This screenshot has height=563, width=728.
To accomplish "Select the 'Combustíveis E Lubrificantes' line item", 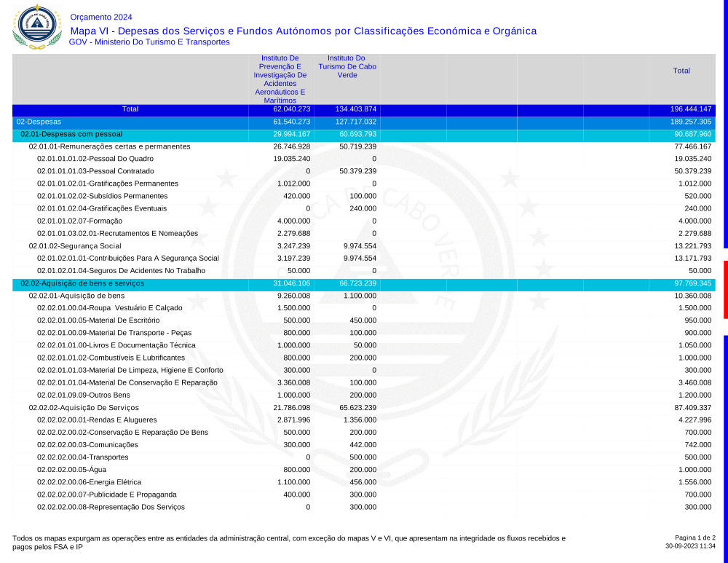I will click(x=111, y=358).
